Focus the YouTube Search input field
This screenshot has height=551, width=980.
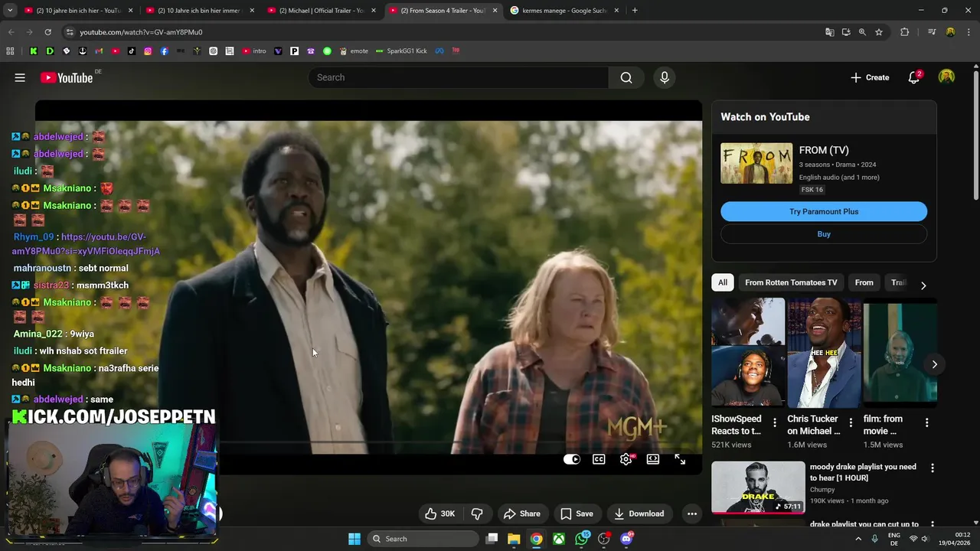pos(459,77)
